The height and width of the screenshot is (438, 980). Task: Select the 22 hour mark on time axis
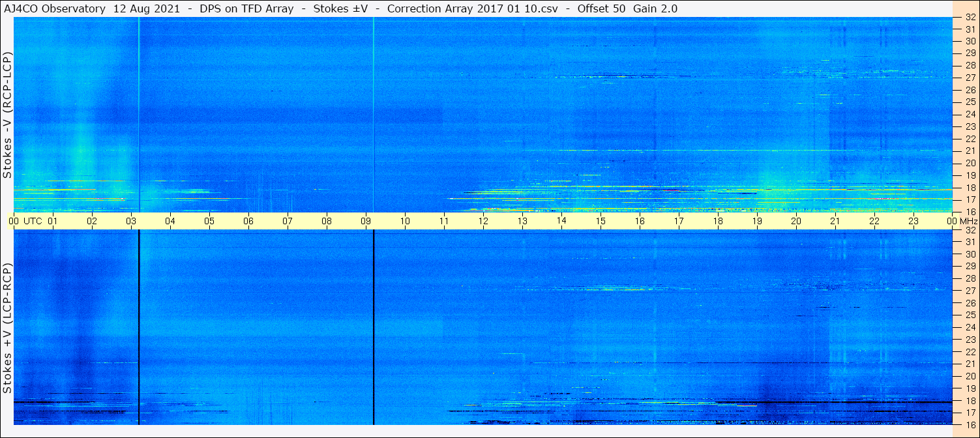874,221
